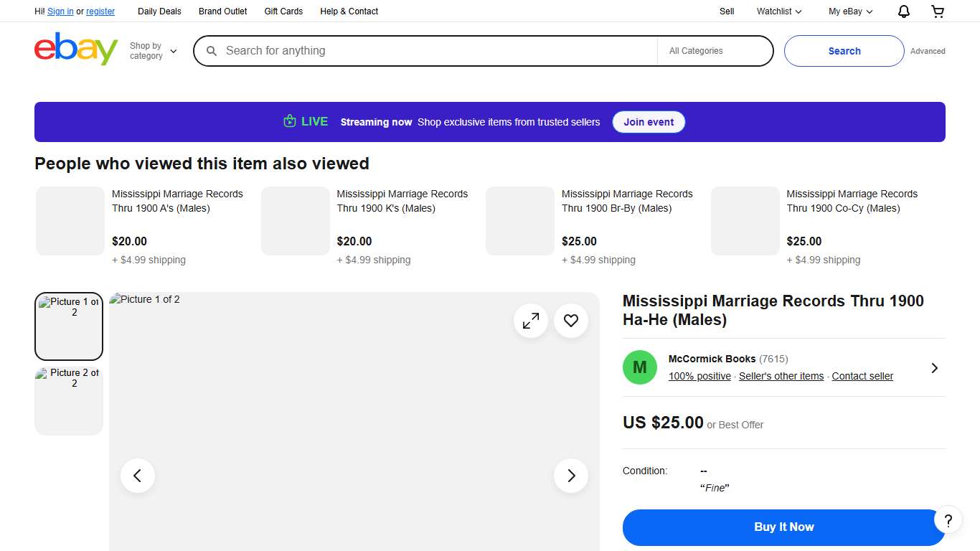This screenshot has height=551, width=980.
Task: Expand the image to fullscreen
Action: click(x=531, y=321)
